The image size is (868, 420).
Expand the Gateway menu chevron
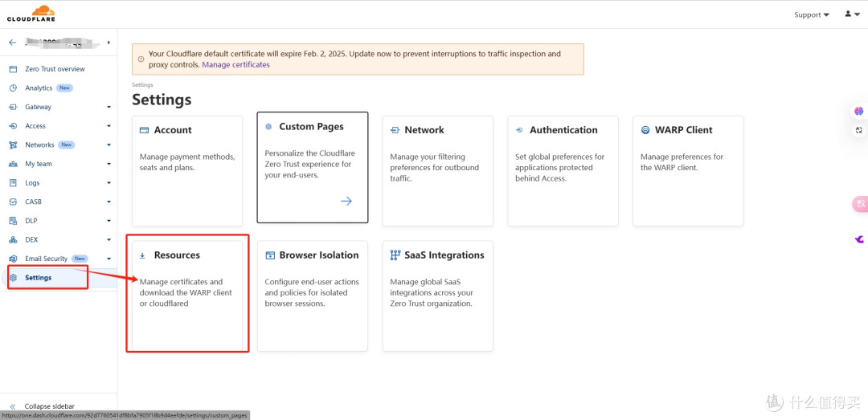click(109, 108)
